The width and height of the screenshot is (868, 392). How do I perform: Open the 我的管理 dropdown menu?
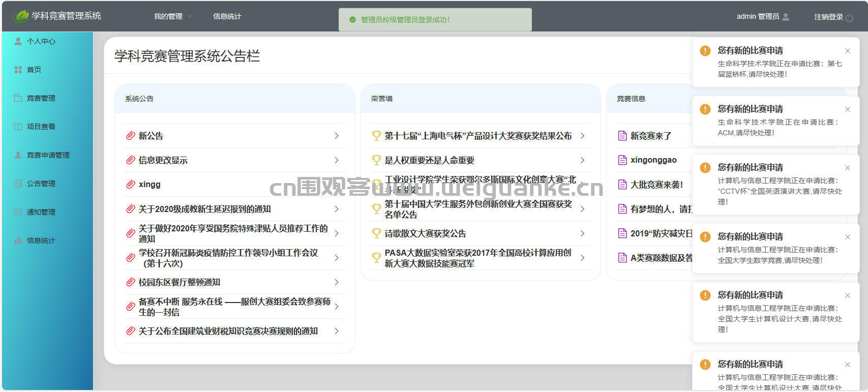tap(173, 16)
